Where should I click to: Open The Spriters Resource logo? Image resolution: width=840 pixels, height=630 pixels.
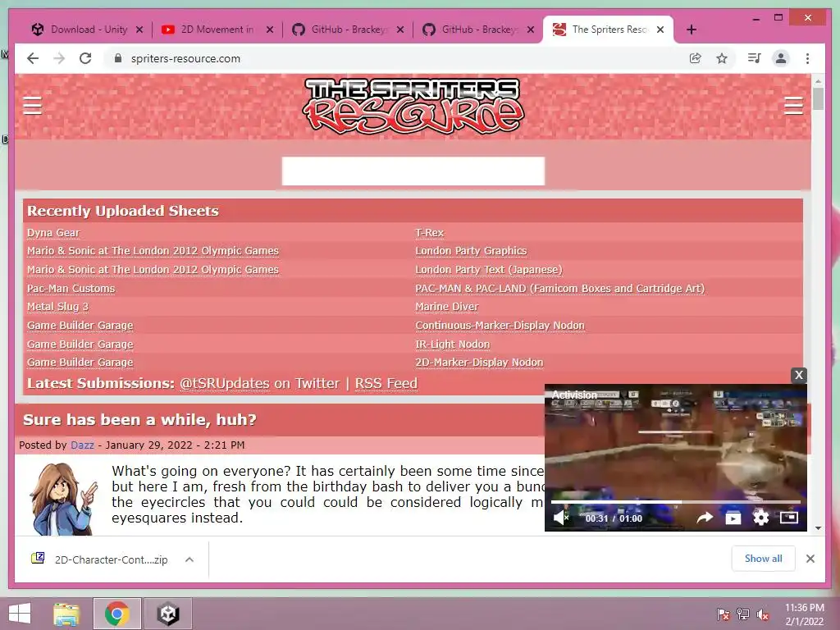413,106
